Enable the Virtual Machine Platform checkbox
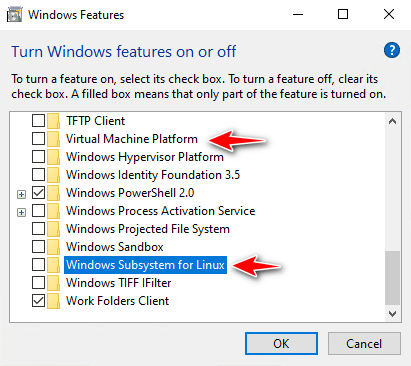The image size is (411, 366). pos(38,139)
